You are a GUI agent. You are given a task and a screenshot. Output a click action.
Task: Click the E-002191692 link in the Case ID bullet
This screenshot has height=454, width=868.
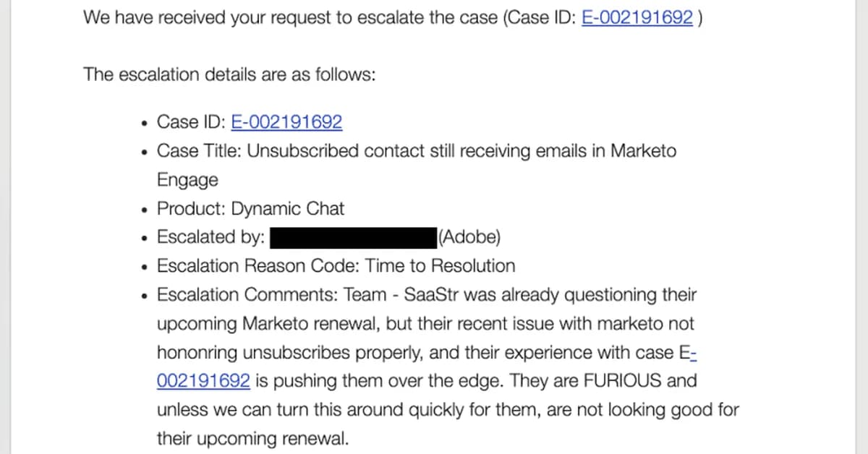point(286,122)
